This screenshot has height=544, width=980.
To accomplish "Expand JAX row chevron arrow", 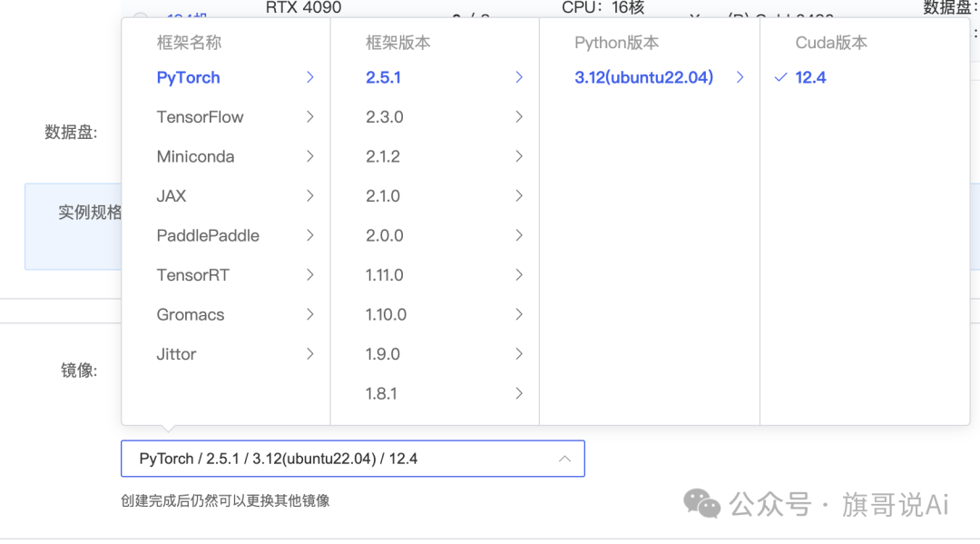I will coord(310,196).
